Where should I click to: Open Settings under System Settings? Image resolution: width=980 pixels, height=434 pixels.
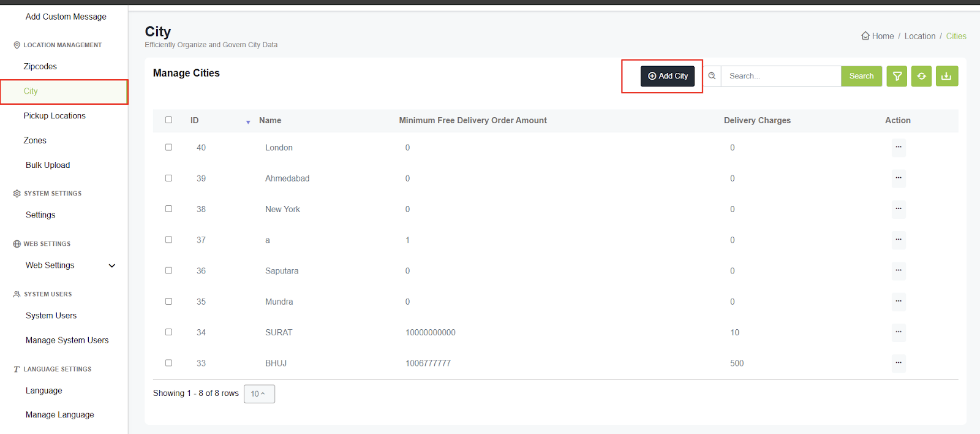(40, 215)
